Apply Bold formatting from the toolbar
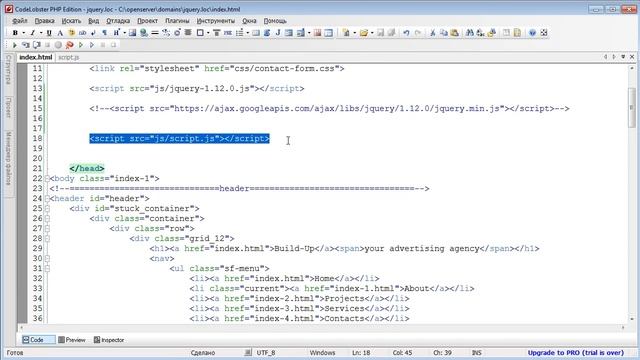 [15, 33]
